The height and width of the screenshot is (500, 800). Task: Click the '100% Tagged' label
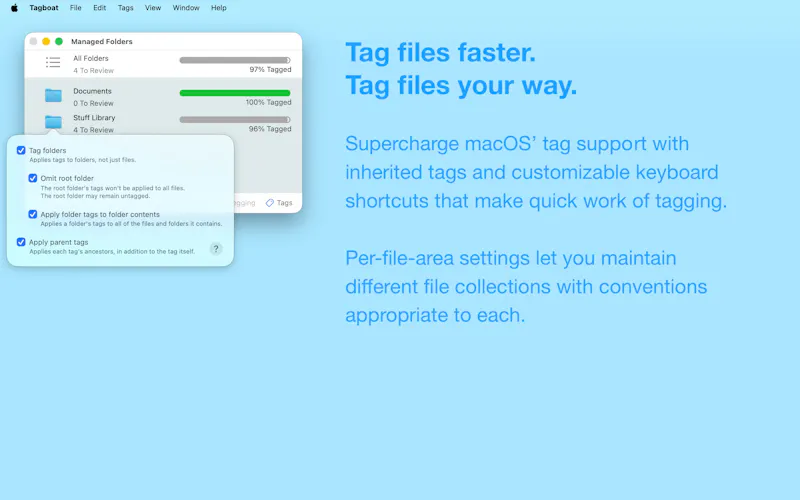pyautogui.click(x=268, y=102)
